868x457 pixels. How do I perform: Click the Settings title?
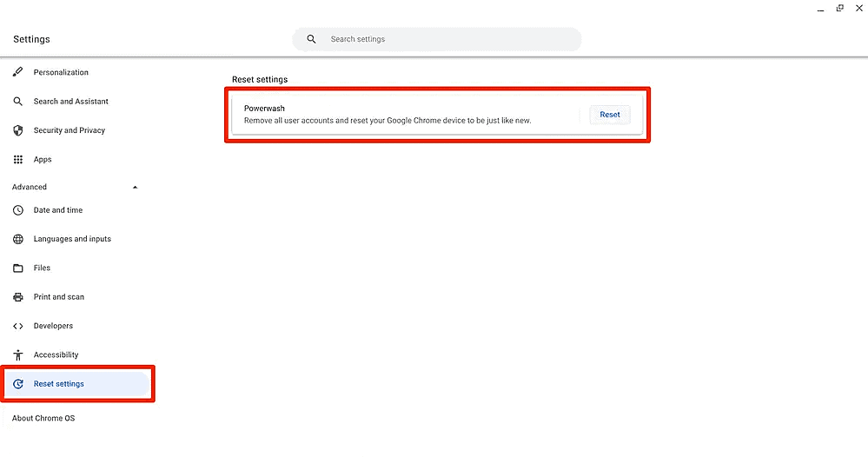click(31, 39)
